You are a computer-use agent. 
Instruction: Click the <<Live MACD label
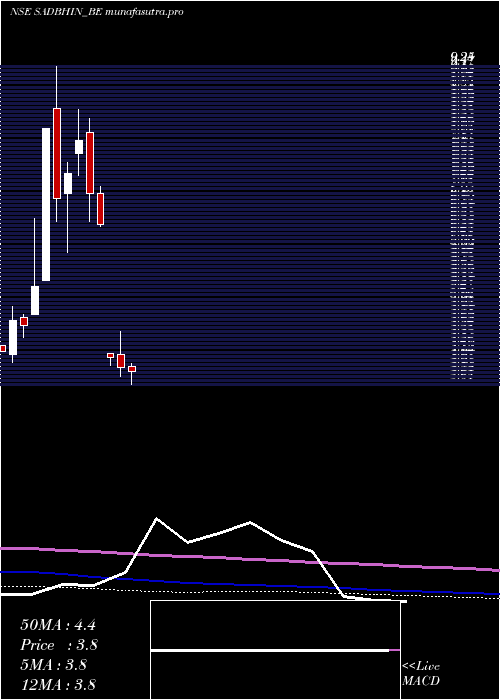pos(421,674)
